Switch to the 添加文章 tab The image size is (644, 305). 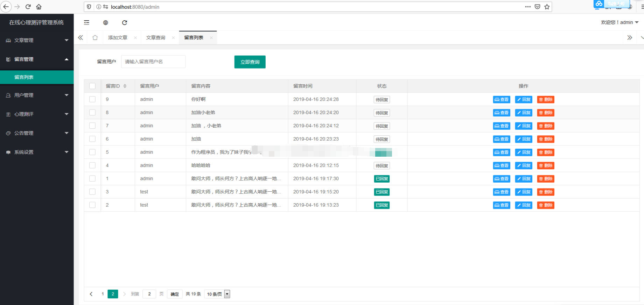[x=118, y=38]
